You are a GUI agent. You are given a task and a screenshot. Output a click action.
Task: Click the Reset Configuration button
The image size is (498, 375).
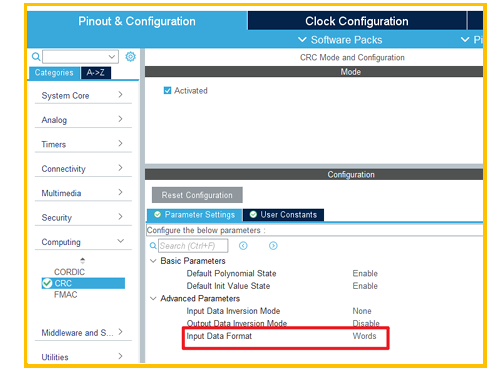pos(197,195)
